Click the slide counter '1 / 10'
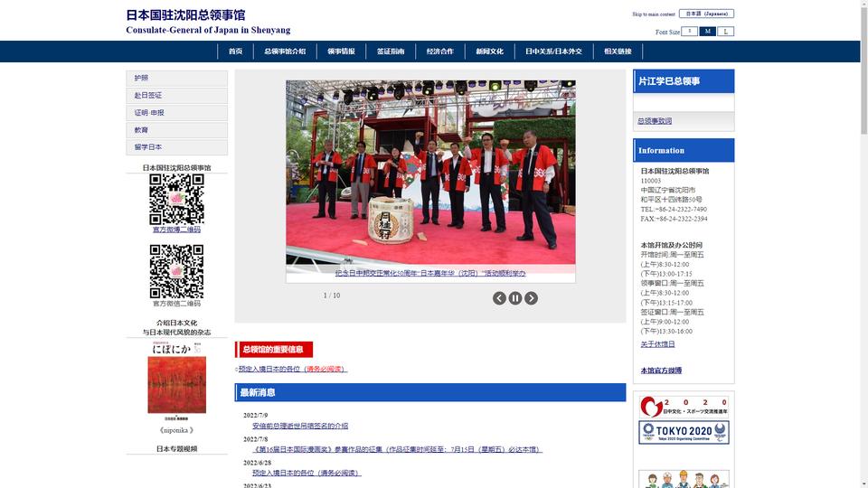Image resolution: width=868 pixels, height=488 pixels. click(332, 296)
